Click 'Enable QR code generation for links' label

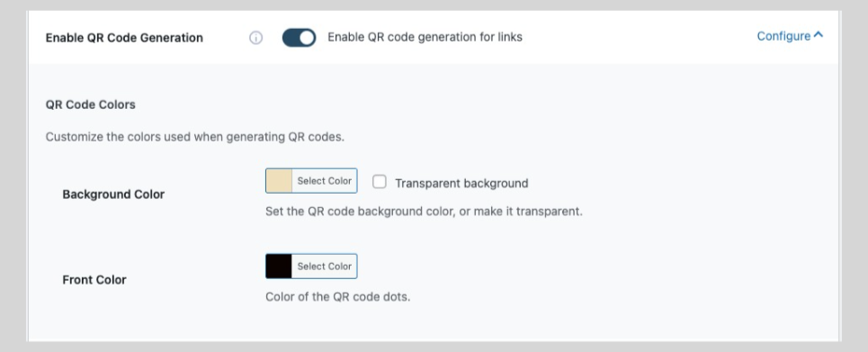point(425,37)
